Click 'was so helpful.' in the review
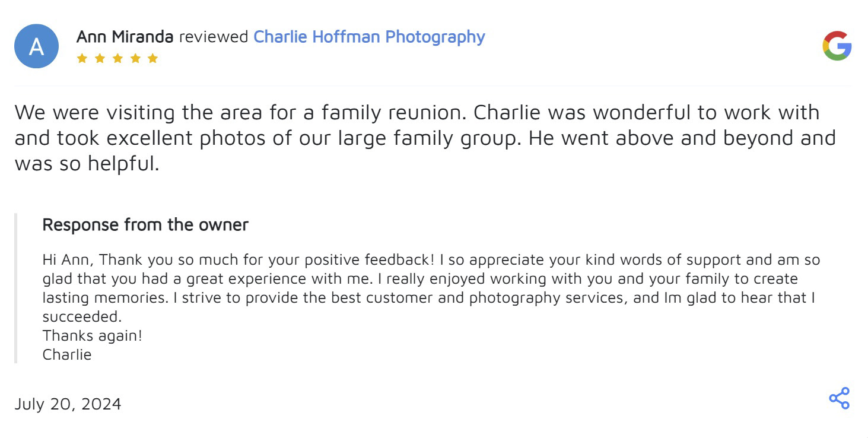868x438 pixels. pyautogui.click(x=87, y=164)
